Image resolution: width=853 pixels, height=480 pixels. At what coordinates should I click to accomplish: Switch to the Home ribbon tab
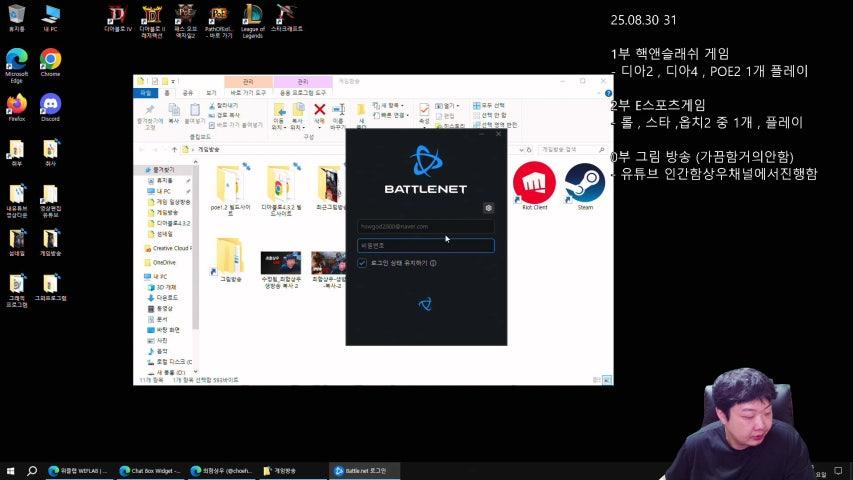coord(167,93)
